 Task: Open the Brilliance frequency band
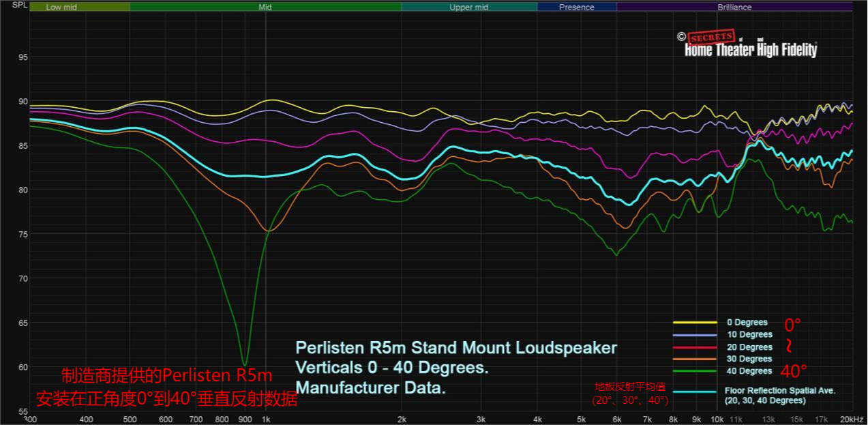(734, 8)
